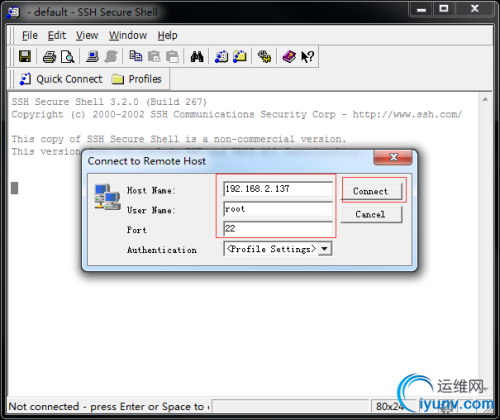Screen dimensions: 500x420
Task: Close the Connect to Remote Host dialog
Action: (x=393, y=157)
